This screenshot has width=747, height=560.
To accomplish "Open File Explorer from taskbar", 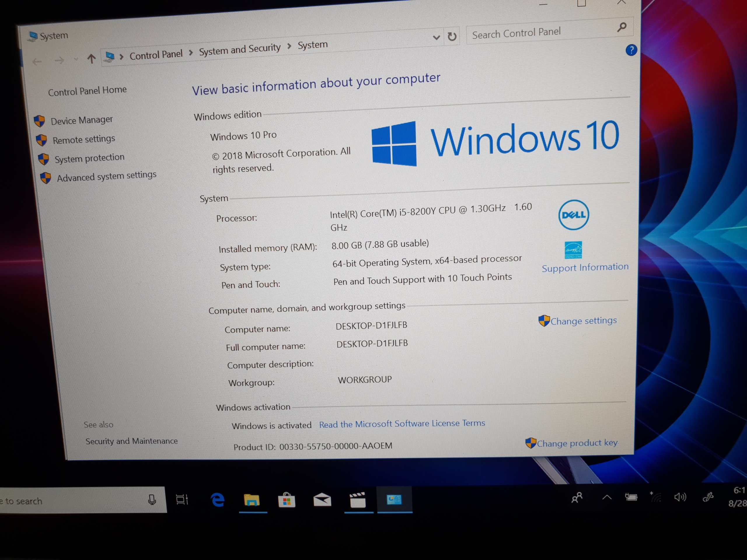I will tap(252, 500).
